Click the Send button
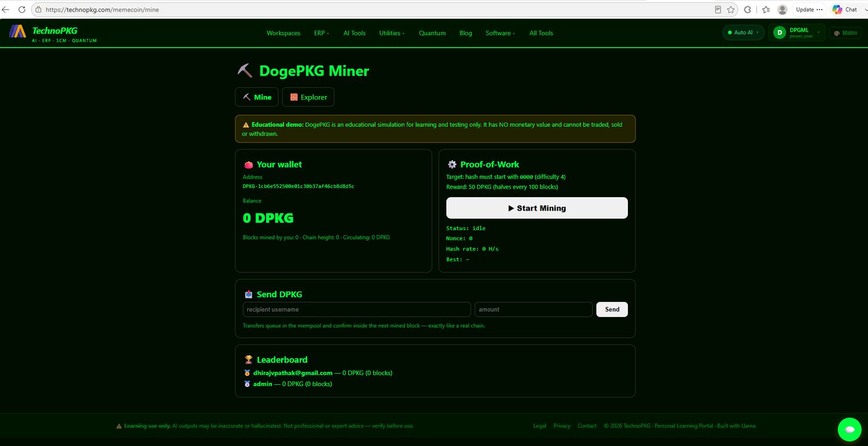Image resolution: width=868 pixels, height=446 pixels. tap(612, 309)
